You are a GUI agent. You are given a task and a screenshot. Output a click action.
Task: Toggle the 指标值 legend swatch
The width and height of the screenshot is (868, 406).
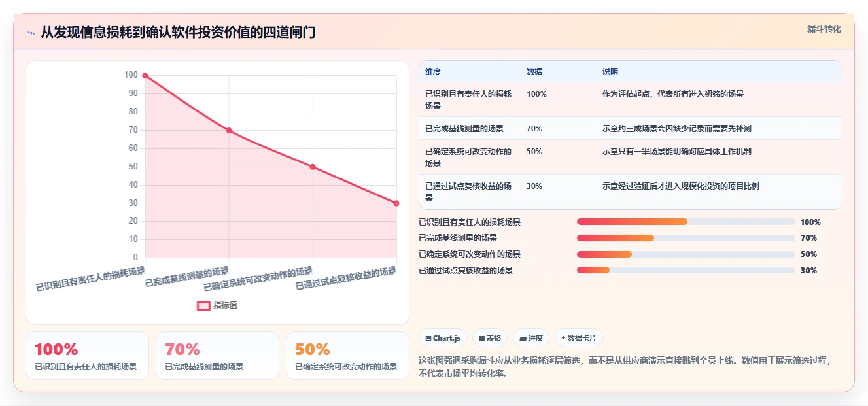click(x=203, y=305)
